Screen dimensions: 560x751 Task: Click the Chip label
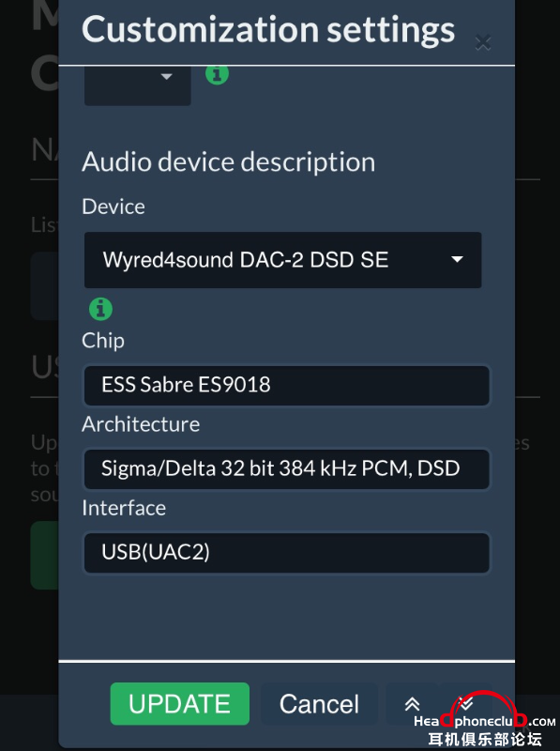click(x=103, y=341)
